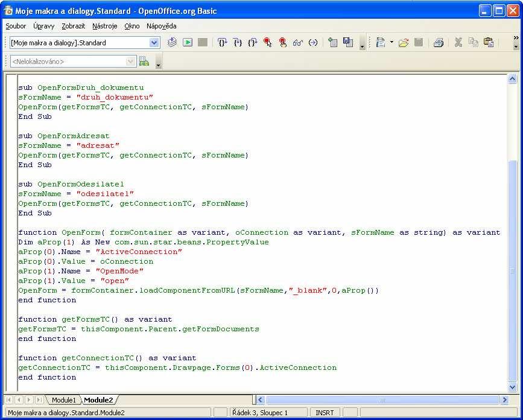Image resolution: width=523 pixels, height=420 pixels.
Task: Switch to the Module1 tab
Action: pyautogui.click(x=64, y=399)
